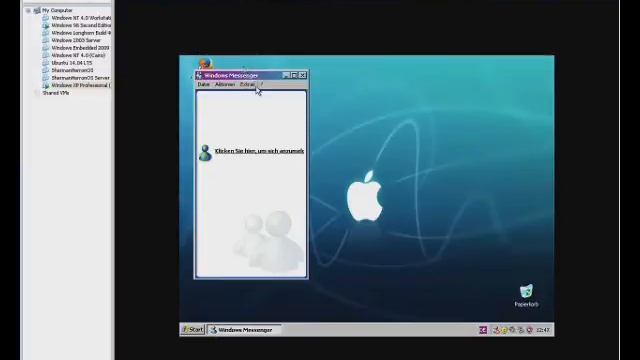Click the Messenger tray icon

496,330
